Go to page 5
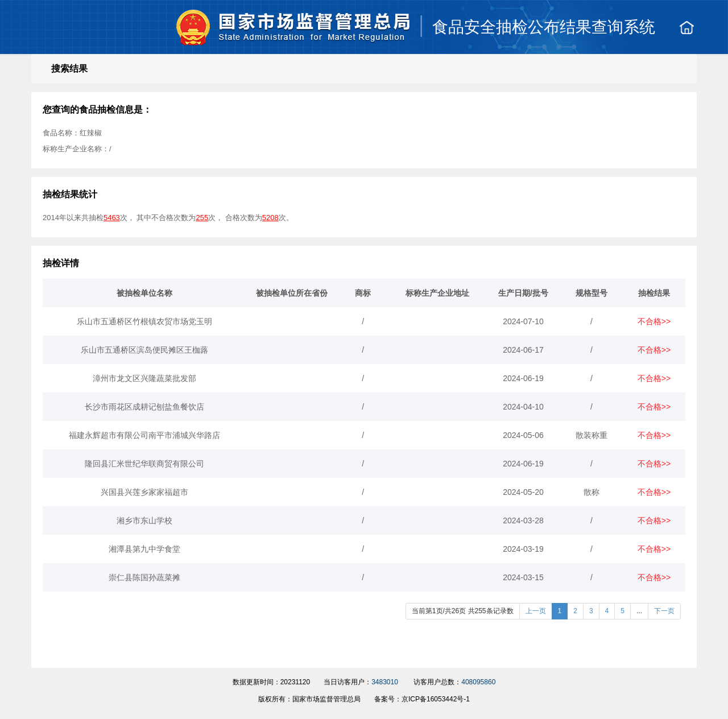The width and height of the screenshot is (728, 719). 622,611
